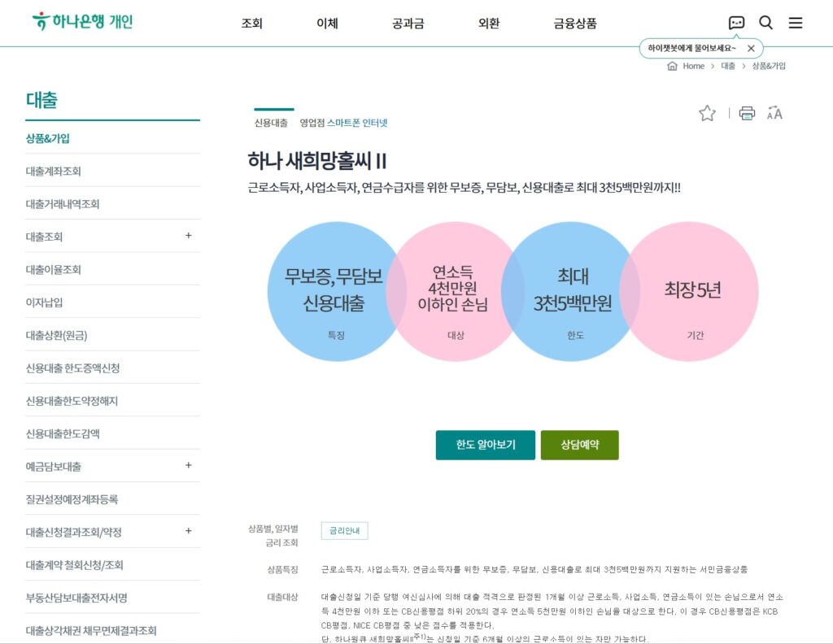
Task: Expand the 대출신청결과조회/약정 section
Action: click(x=189, y=531)
